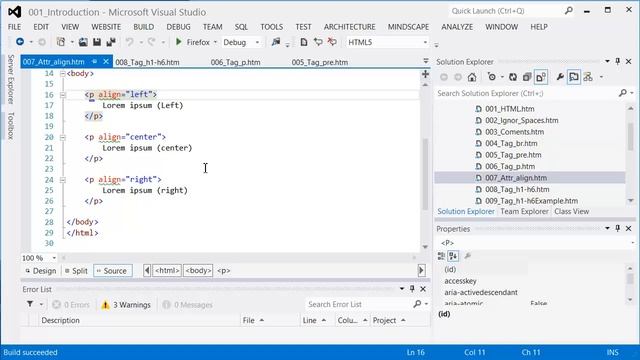Click the Open File toolbar icon
This screenshot has height=360, width=640.
(x=83, y=42)
